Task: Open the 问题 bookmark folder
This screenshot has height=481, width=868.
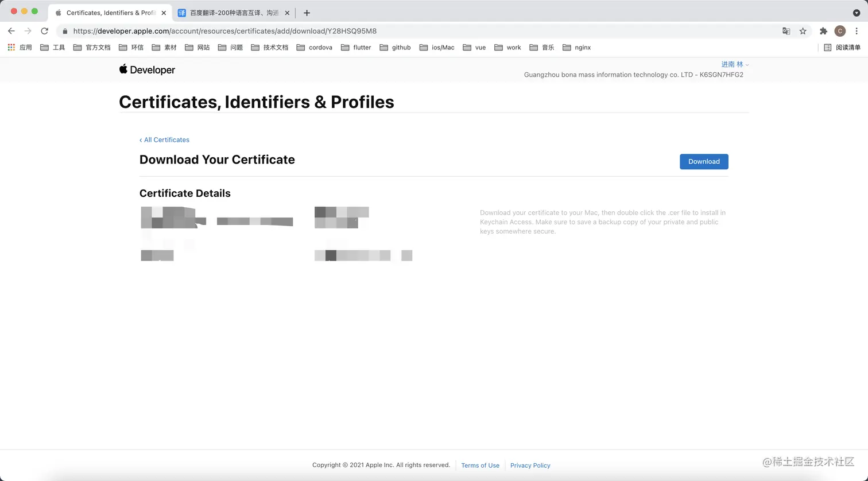Action: 230,48
